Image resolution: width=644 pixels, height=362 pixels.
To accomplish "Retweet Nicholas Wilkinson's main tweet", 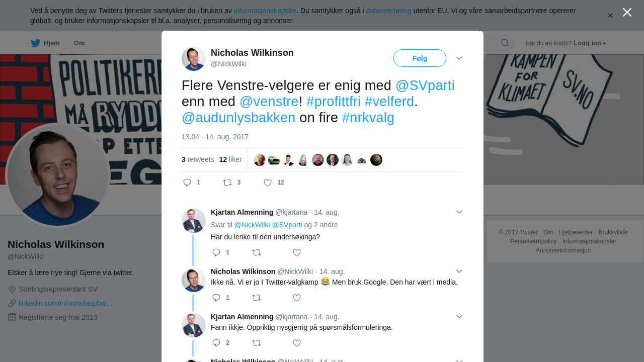I will pos(227,183).
